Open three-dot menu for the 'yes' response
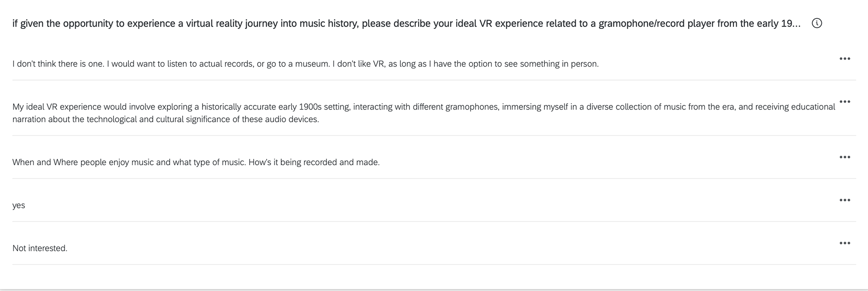Image resolution: width=868 pixels, height=291 pixels. pyautogui.click(x=844, y=200)
